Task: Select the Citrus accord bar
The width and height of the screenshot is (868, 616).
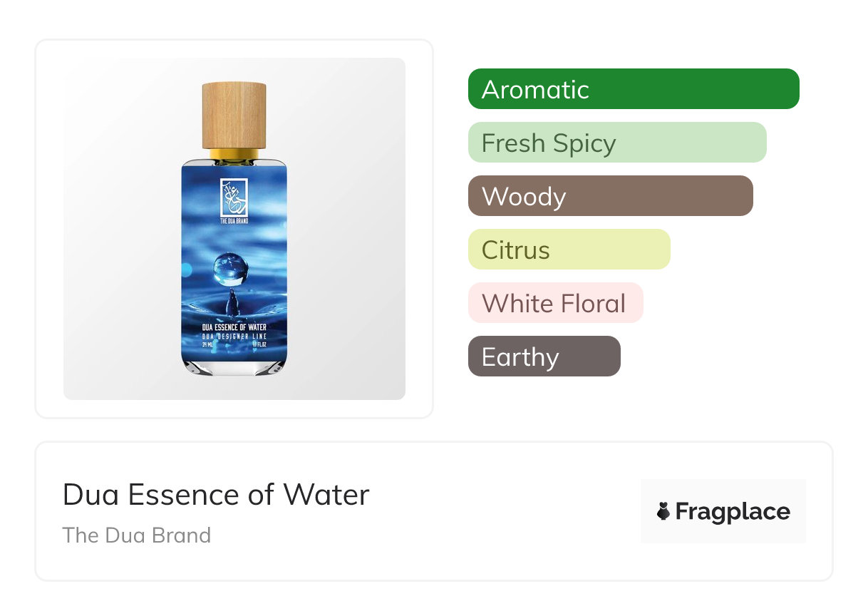Action: tap(569, 250)
